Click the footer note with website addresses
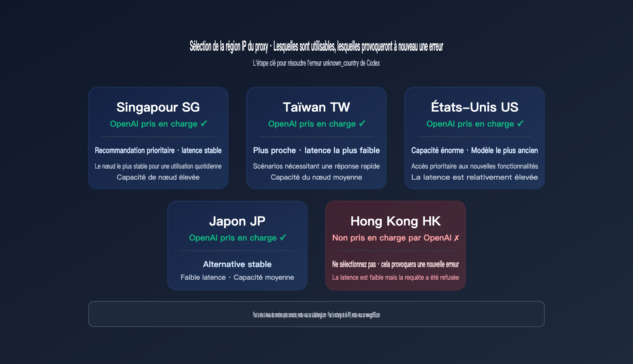The height and width of the screenshot is (364, 633). 316,315
